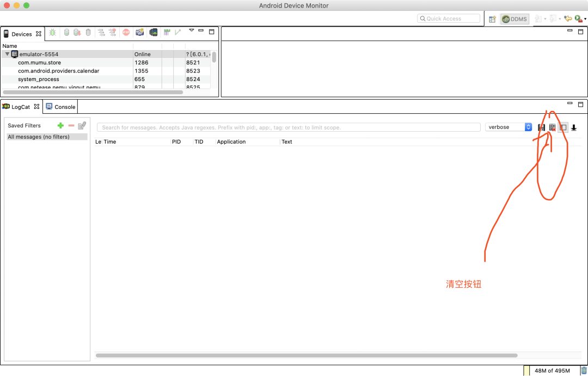Viewport: 588px width, 376px height.
Task: Open the Devices view menu arrow
Action: pos(192,31)
